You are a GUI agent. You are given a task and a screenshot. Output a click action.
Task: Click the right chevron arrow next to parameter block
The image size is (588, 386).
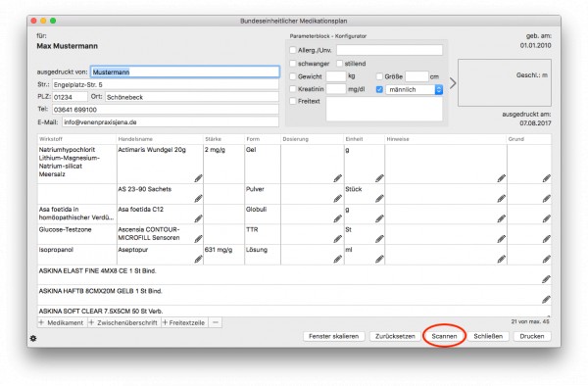coord(453,83)
